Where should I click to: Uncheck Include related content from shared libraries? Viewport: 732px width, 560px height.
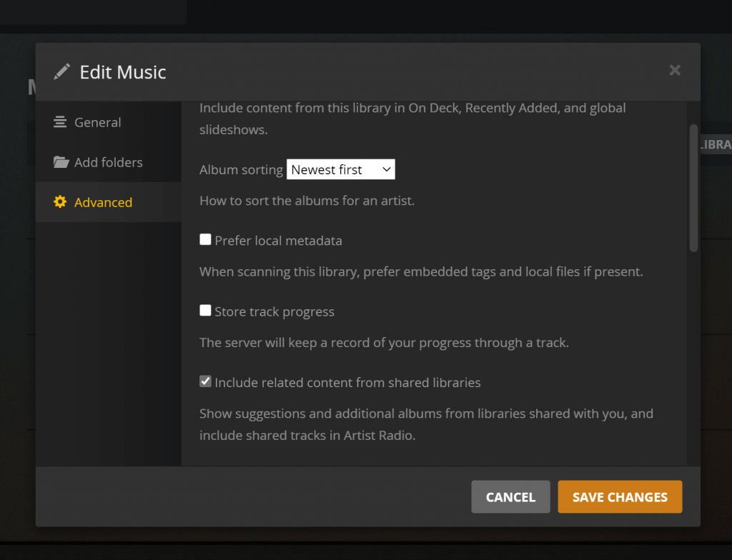205,381
